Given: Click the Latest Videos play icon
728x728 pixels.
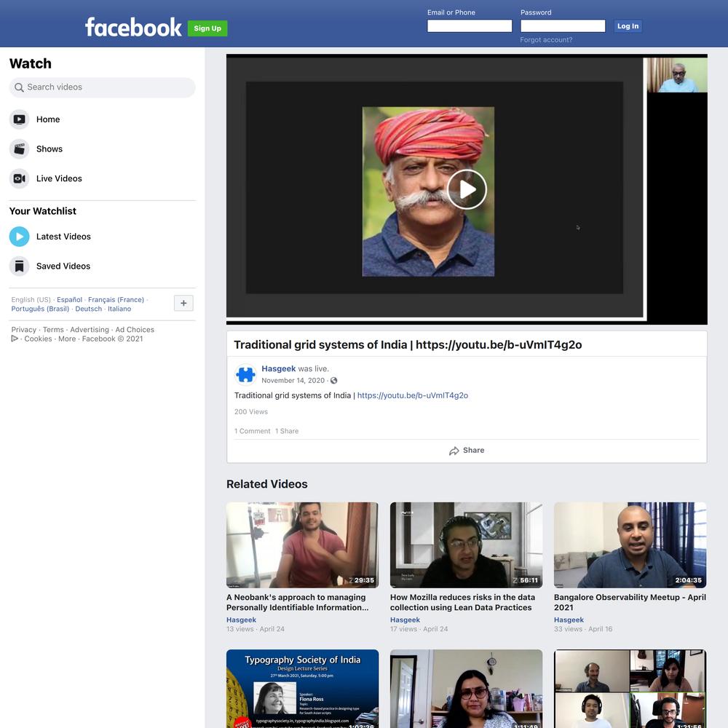Looking at the screenshot, I should (x=19, y=237).
